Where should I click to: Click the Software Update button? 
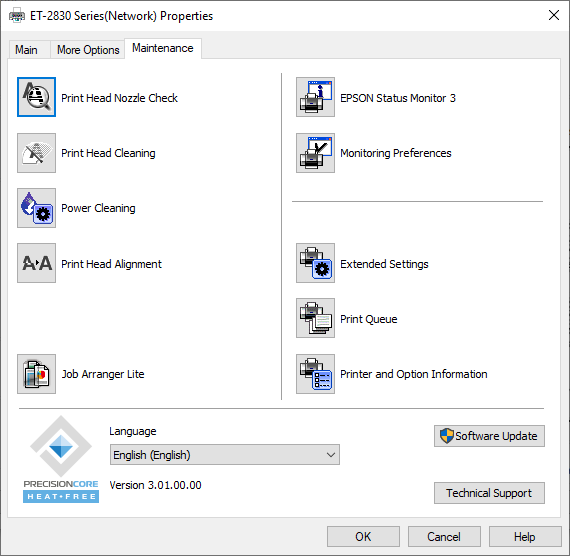coord(489,436)
